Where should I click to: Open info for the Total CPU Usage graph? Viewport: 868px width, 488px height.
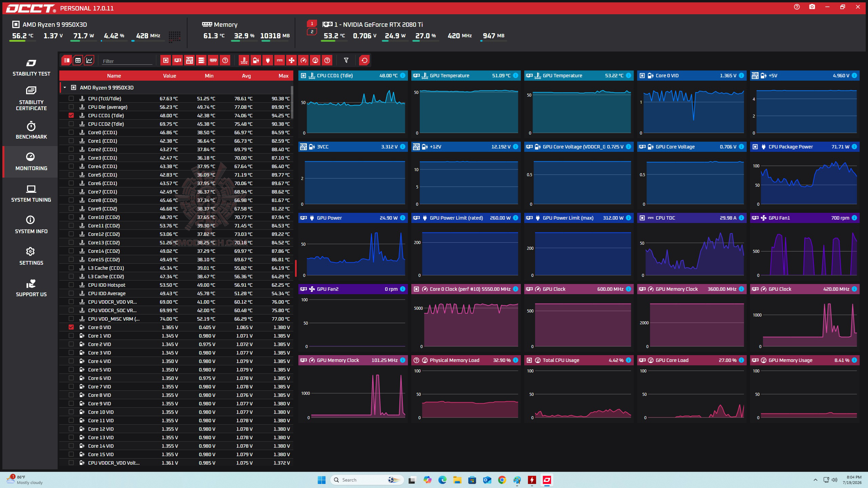click(629, 360)
